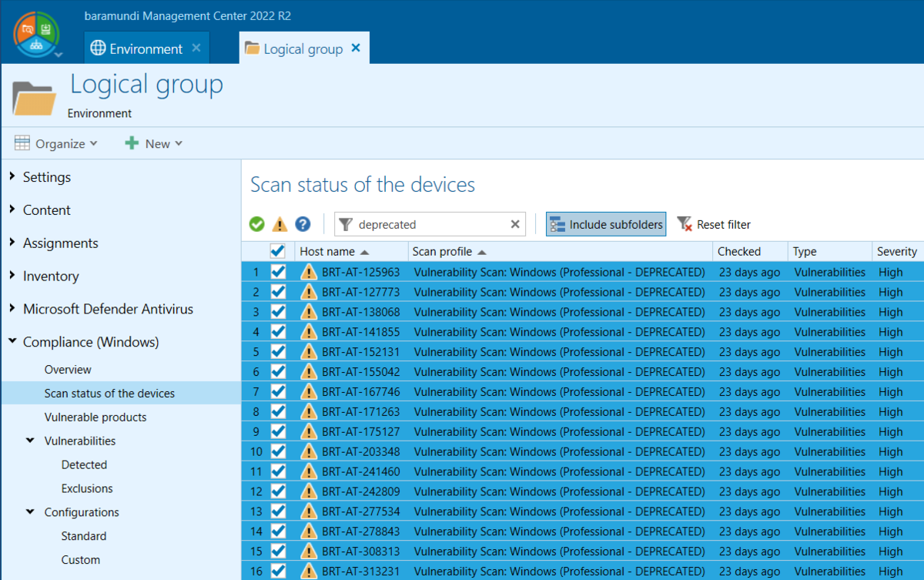Uncheck the checkbox for BRT-AT-203348
The height and width of the screenshot is (580, 924).
pyautogui.click(x=277, y=451)
